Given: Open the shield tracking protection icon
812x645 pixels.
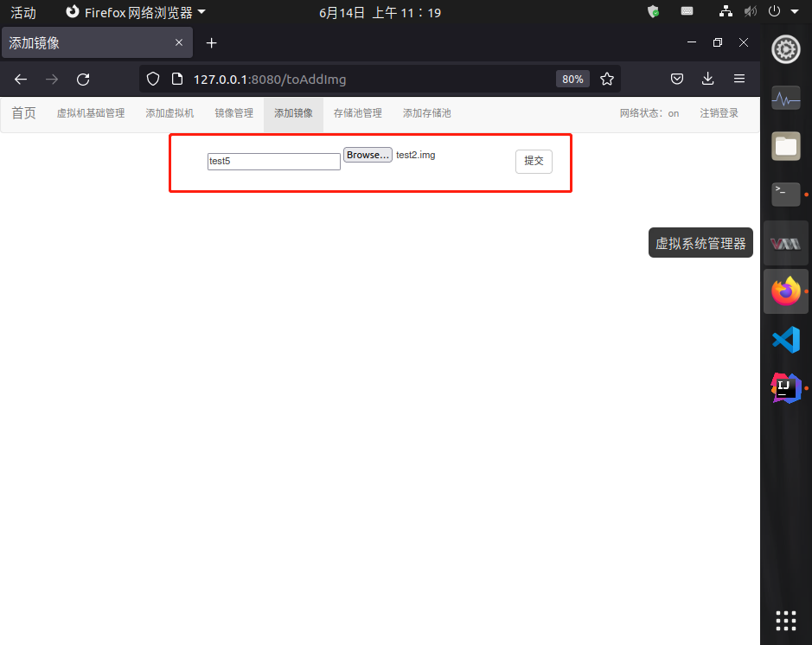Looking at the screenshot, I should (153, 79).
